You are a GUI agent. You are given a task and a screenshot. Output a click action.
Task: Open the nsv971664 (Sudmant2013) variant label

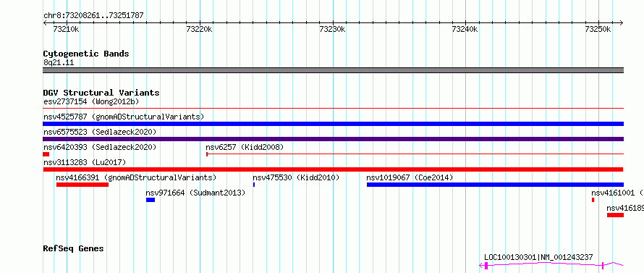(x=195, y=193)
